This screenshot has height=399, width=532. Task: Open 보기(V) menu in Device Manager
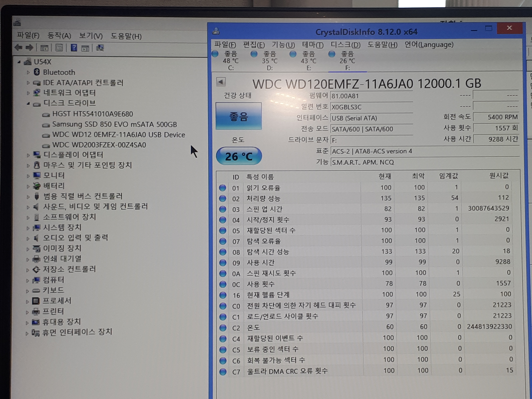pos(91,36)
